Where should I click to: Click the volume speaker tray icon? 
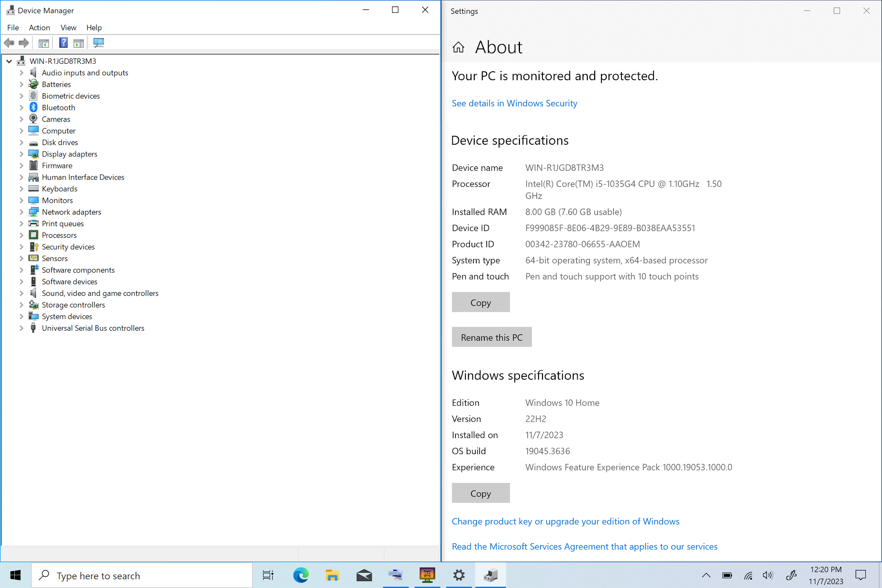coord(768,576)
